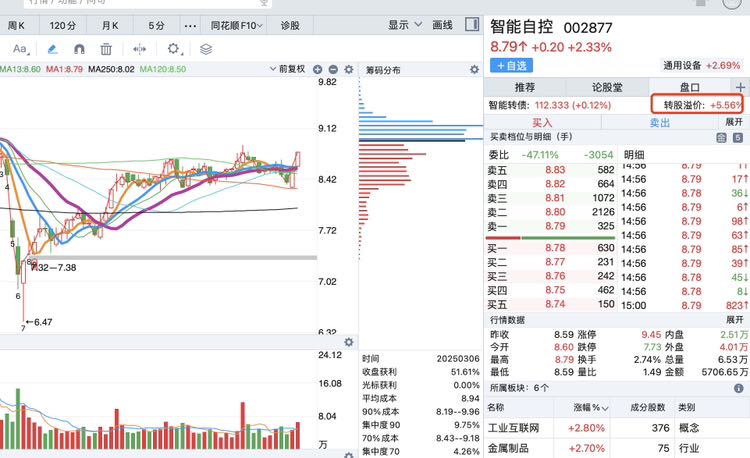
Task: Switch to 5分 period
Action: pyautogui.click(x=156, y=26)
